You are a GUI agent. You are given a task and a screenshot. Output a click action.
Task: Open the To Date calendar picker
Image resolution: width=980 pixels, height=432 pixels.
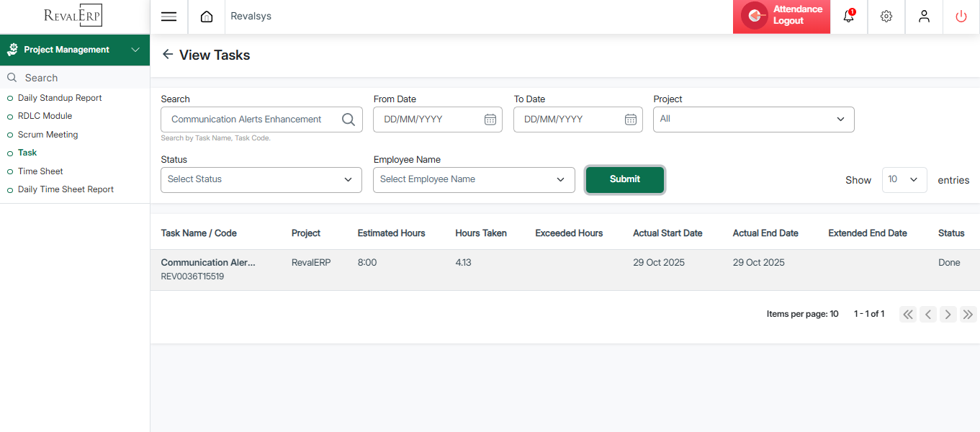pyautogui.click(x=631, y=120)
